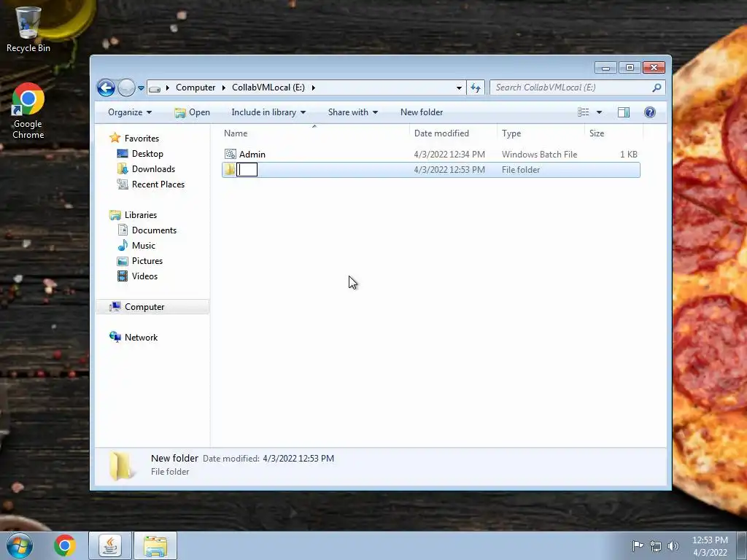Viewport: 747px width, 560px height.
Task: Open Downloads under Favorites
Action: tap(153, 169)
